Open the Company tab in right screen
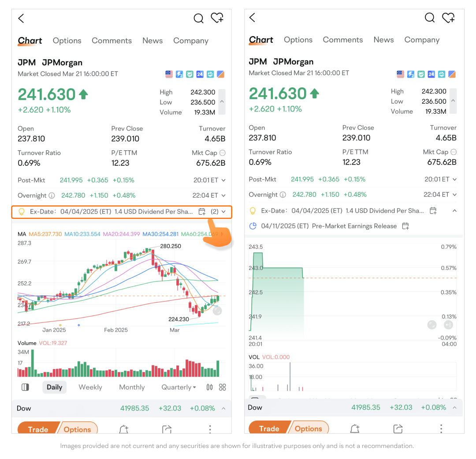 pos(422,40)
